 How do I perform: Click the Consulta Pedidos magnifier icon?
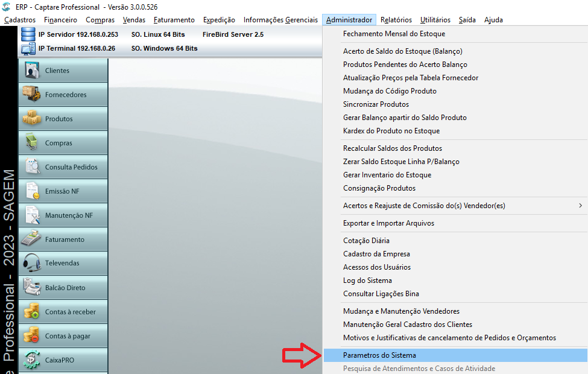(32, 166)
